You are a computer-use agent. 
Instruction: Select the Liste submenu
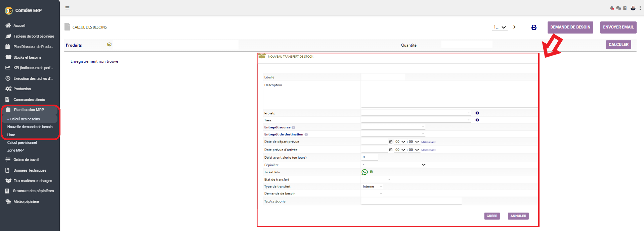11,135
